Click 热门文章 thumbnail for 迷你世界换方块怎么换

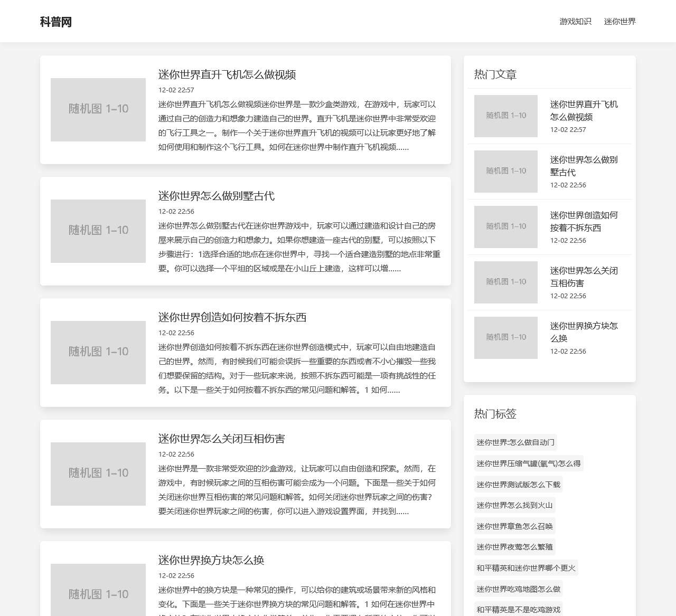coord(505,338)
